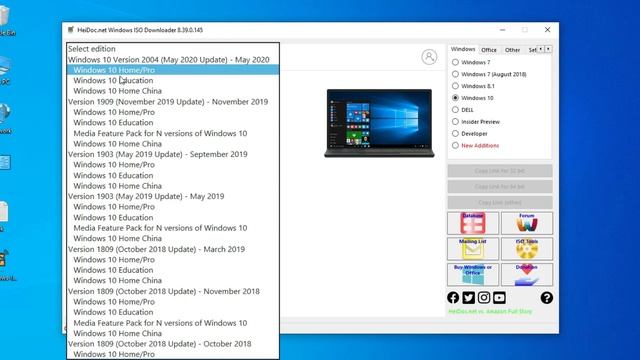Open HeiDoc.net vs. Amazon Full Story link
Screen dimensions: 640x360
tap(490, 311)
